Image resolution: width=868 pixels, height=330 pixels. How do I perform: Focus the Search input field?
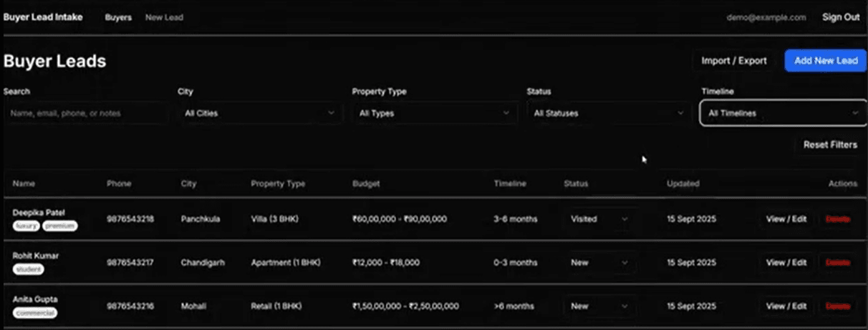pos(86,113)
